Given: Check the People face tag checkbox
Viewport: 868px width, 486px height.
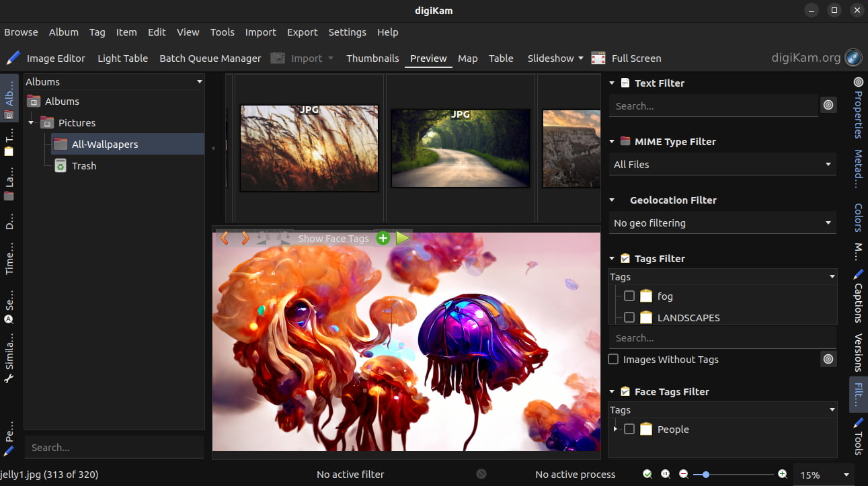Looking at the screenshot, I should 629,429.
